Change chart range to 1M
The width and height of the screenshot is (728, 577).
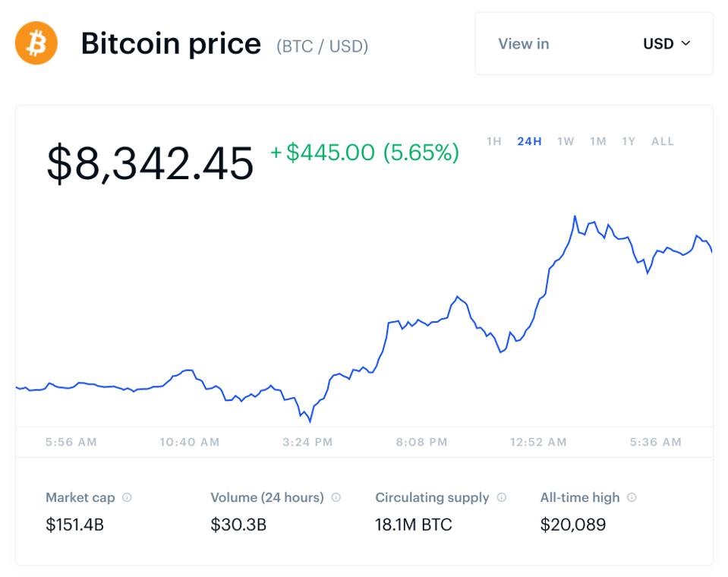point(598,141)
